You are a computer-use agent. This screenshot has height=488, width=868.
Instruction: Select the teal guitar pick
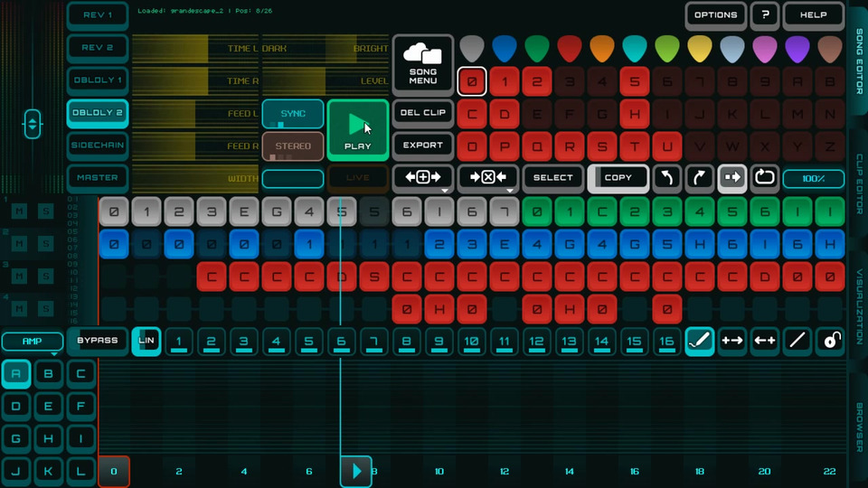tap(635, 49)
